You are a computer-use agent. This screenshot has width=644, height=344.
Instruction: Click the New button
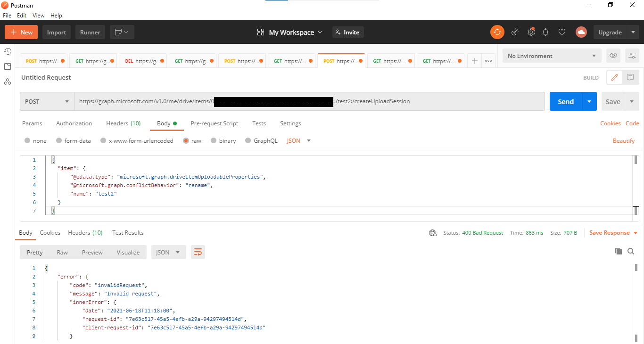22,32
